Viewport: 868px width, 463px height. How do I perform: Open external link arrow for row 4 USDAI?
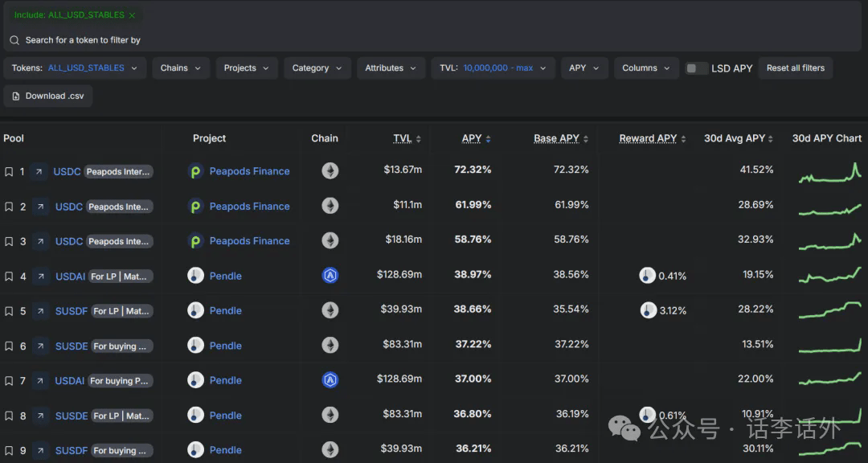[40, 276]
